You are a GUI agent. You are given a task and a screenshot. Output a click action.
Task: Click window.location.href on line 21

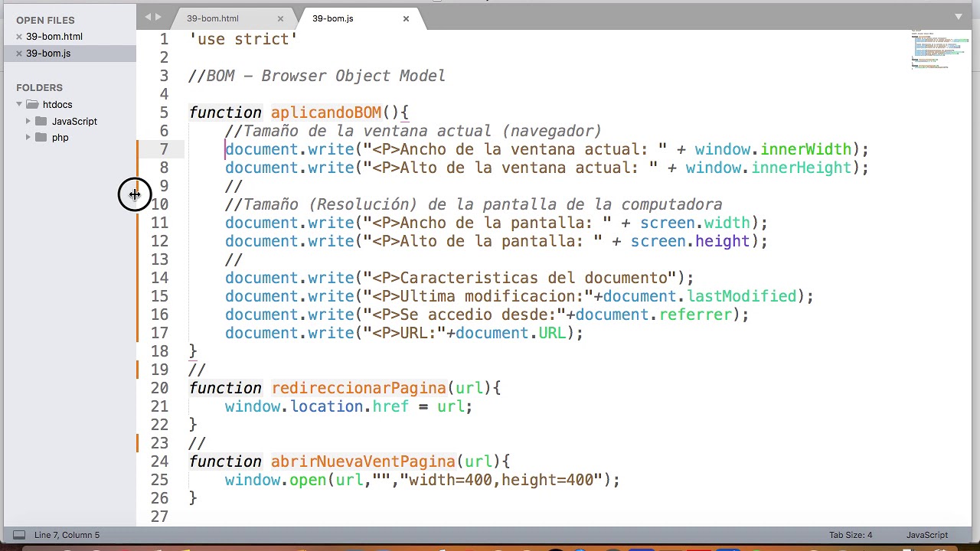click(x=317, y=406)
